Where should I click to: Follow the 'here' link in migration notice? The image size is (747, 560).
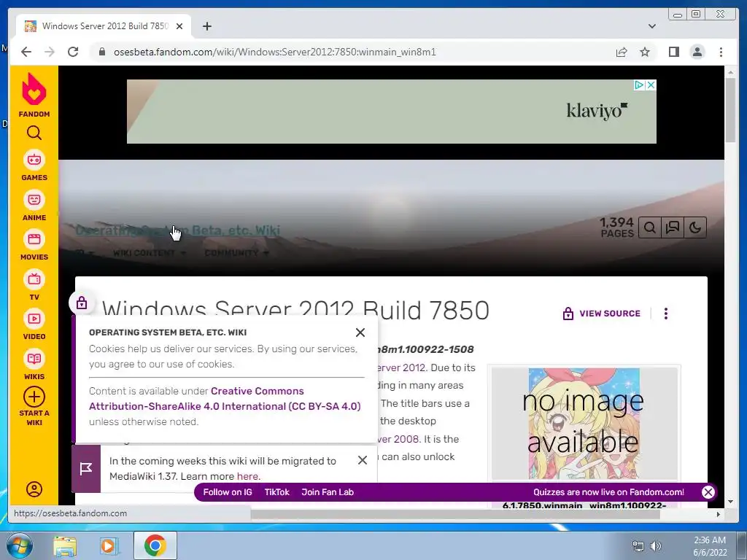coord(248,476)
